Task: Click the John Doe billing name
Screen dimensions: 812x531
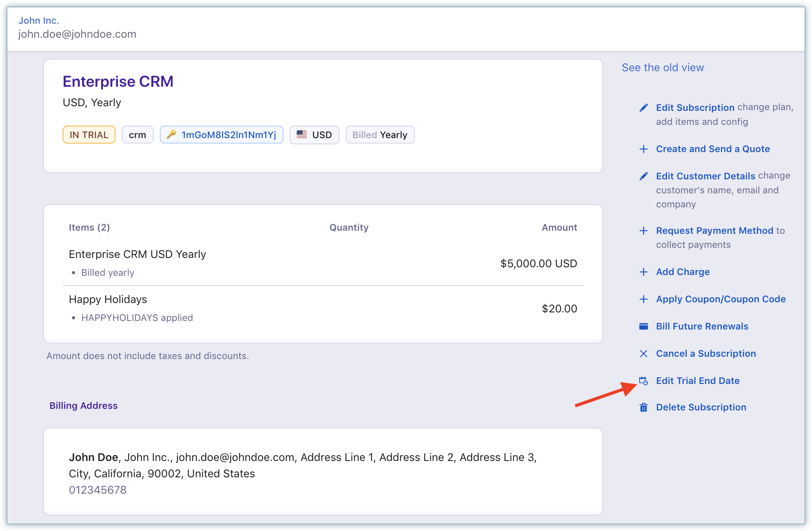Action: coord(93,457)
